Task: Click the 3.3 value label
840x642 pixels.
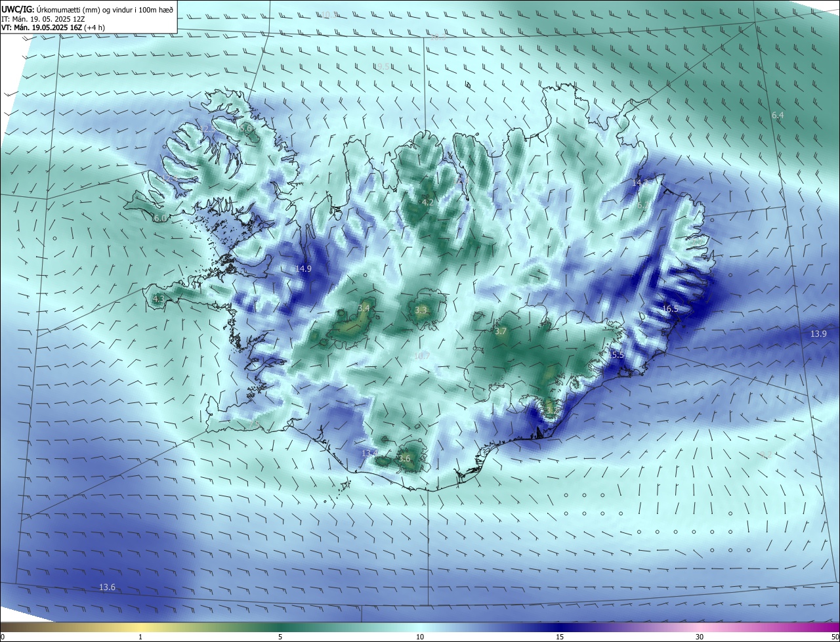Action: click(421, 310)
